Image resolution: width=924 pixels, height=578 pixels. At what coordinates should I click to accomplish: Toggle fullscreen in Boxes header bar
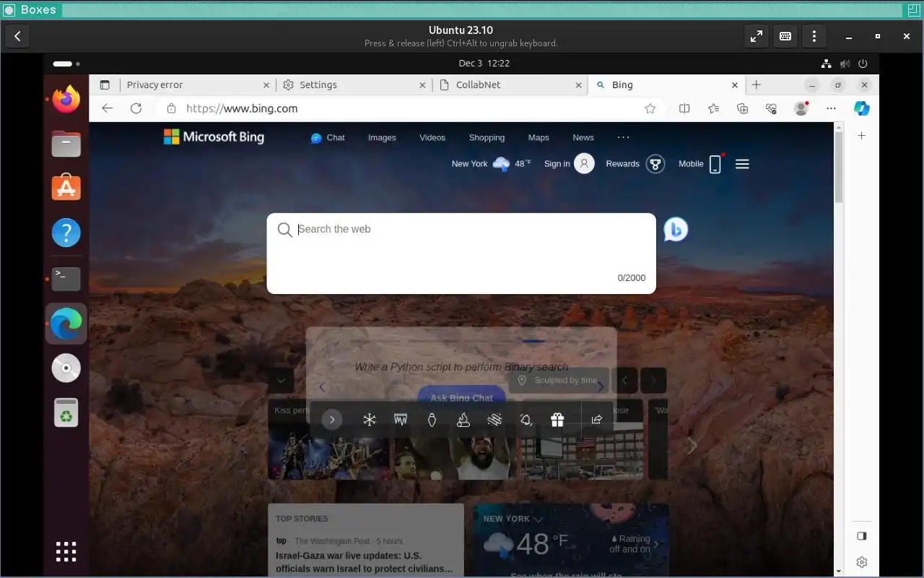[756, 36]
